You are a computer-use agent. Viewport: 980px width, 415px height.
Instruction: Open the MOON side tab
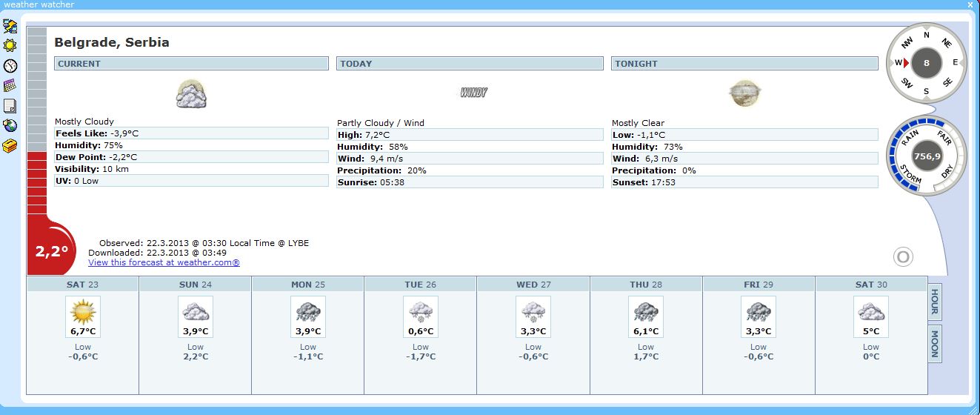point(935,344)
